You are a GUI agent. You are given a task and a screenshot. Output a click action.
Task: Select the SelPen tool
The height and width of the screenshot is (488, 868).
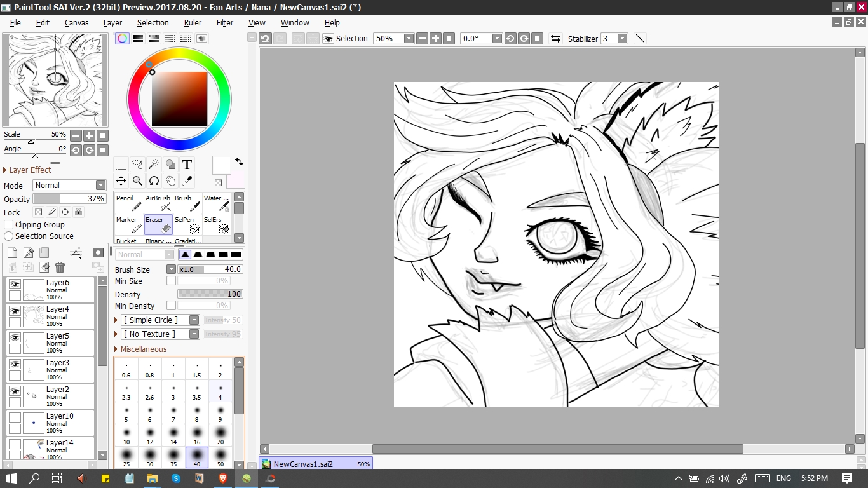(x=187, y=224)
